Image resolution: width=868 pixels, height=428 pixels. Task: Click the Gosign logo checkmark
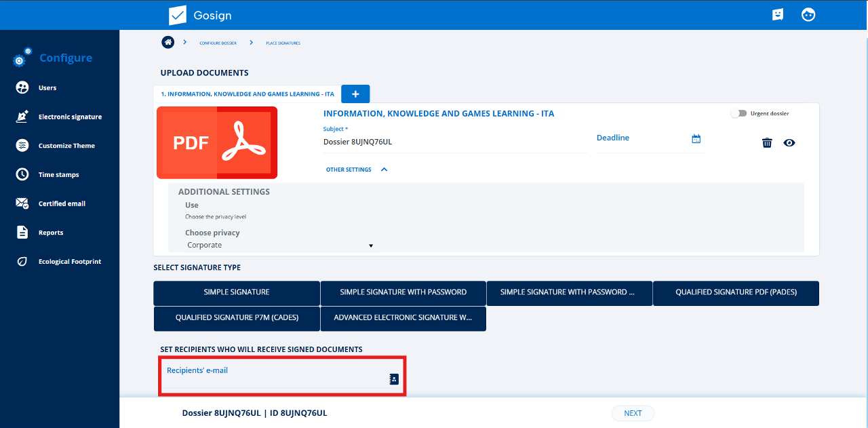(x=178, y=15)
